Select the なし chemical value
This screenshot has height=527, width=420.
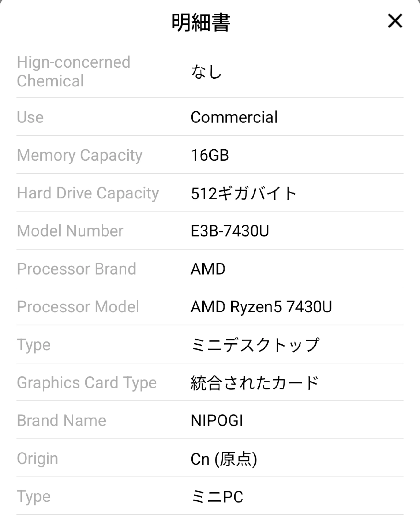pos(206,72)
